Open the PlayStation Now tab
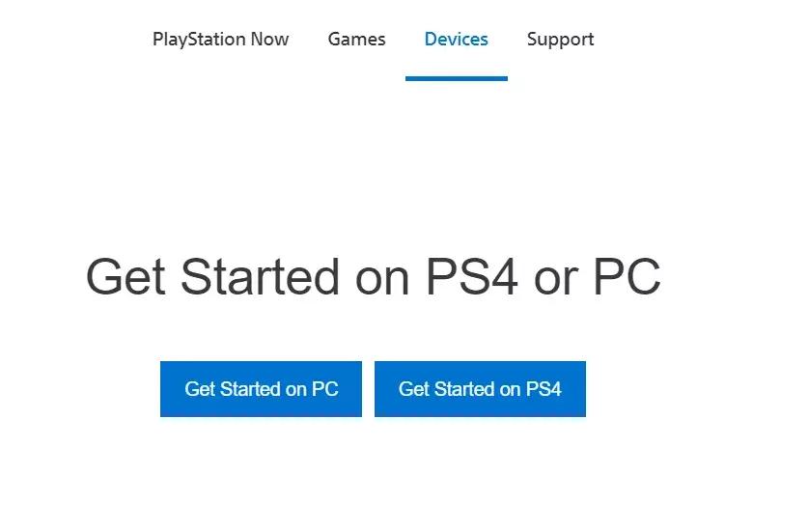Image resolution: width=809 pixels, height=532 pixels. [220, 40]
